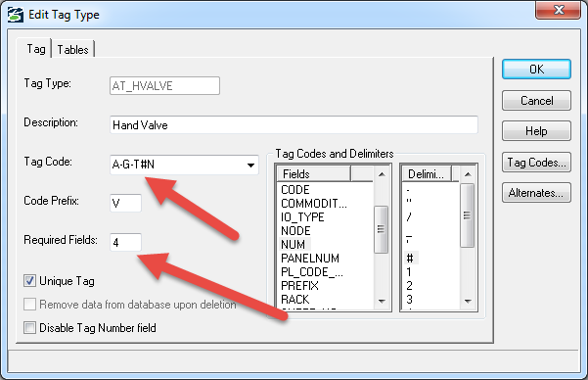Enable Disable Tag Number field checkbox

pos(29,327)
